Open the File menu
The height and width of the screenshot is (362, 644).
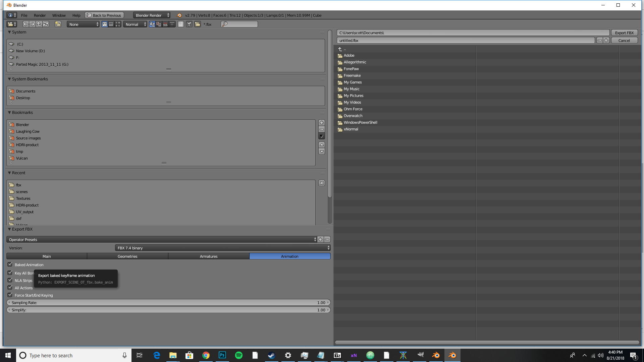[24, 15]
